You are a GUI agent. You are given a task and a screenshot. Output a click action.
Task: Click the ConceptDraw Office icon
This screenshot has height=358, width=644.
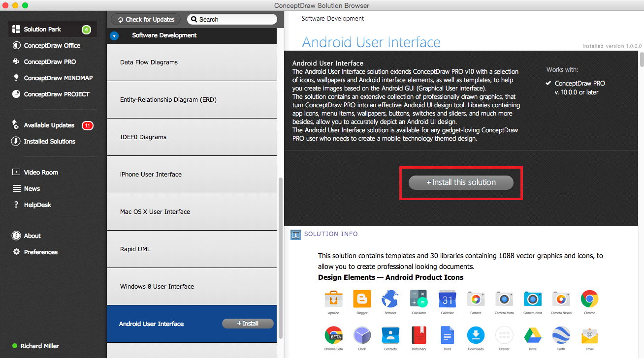pyautogui.click(x=16, y=46)
